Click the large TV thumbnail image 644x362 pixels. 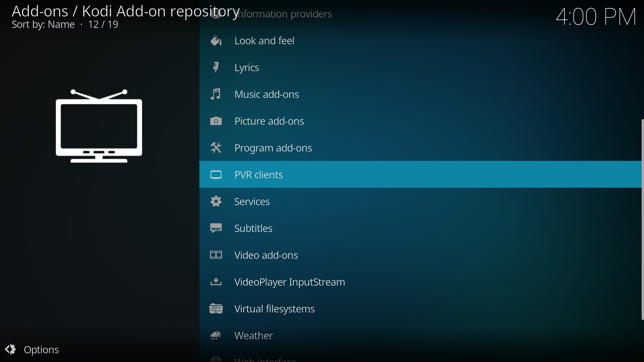click(99, 126)
